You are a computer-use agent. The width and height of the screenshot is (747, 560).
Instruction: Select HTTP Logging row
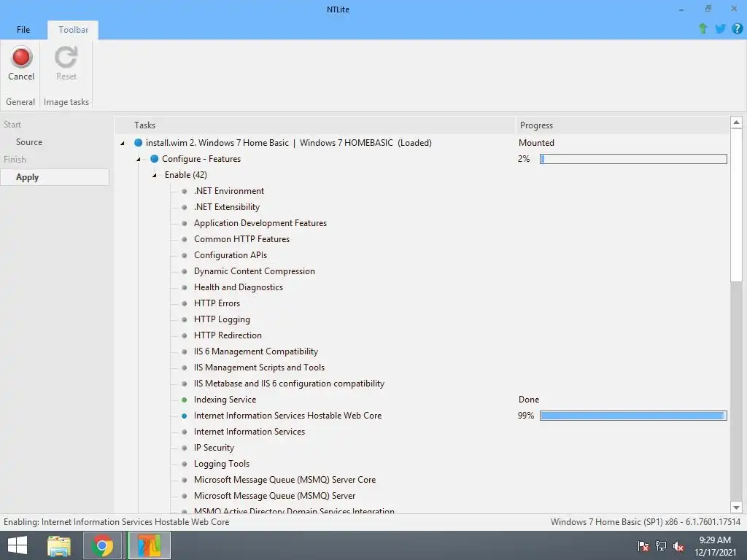[x=222, y=319]
